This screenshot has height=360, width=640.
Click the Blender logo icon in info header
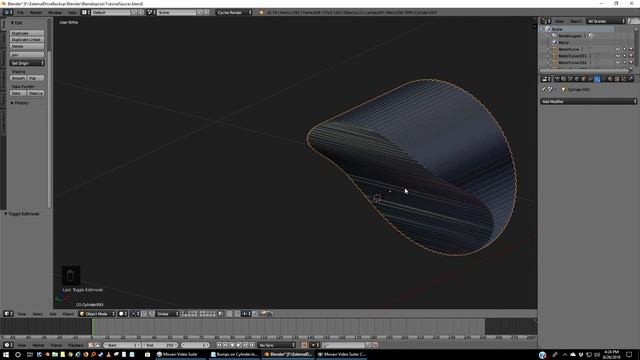(261, 12)
